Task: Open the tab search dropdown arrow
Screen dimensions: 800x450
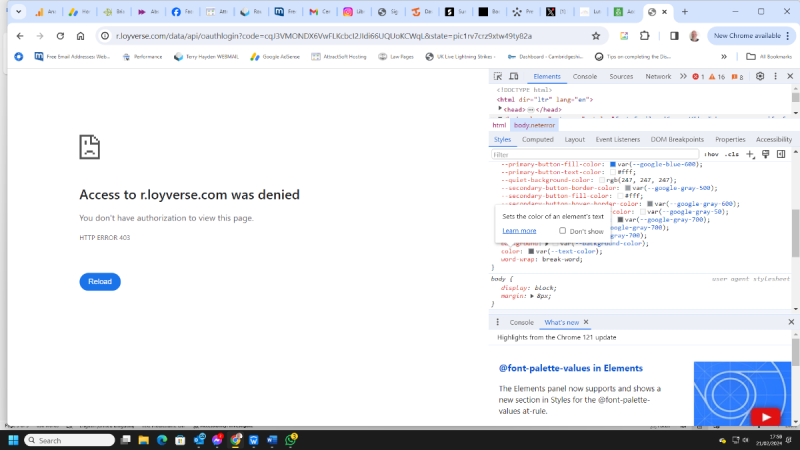Action: click(x=18, y=11)
